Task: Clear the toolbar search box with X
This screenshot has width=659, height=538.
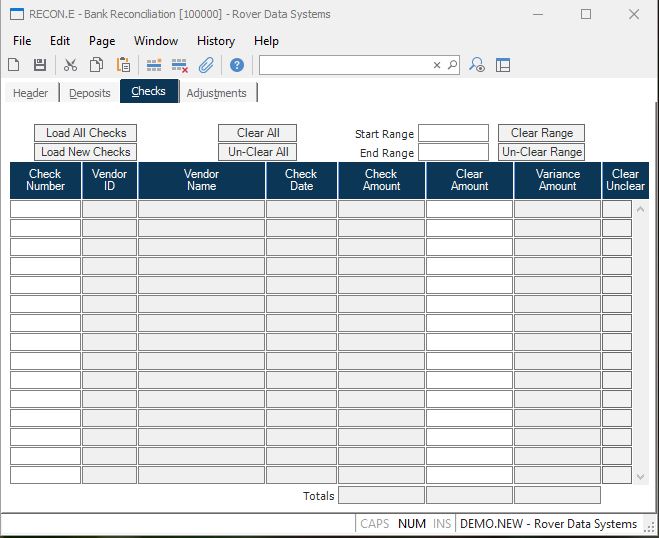Action: coord(437,65)
